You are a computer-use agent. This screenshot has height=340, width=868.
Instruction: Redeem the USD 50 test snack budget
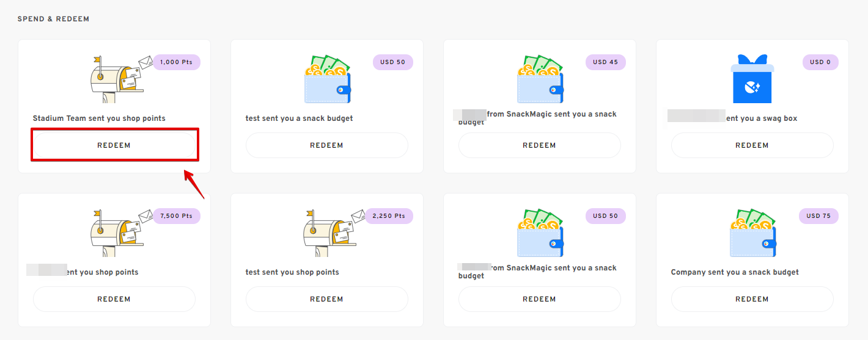326,145
